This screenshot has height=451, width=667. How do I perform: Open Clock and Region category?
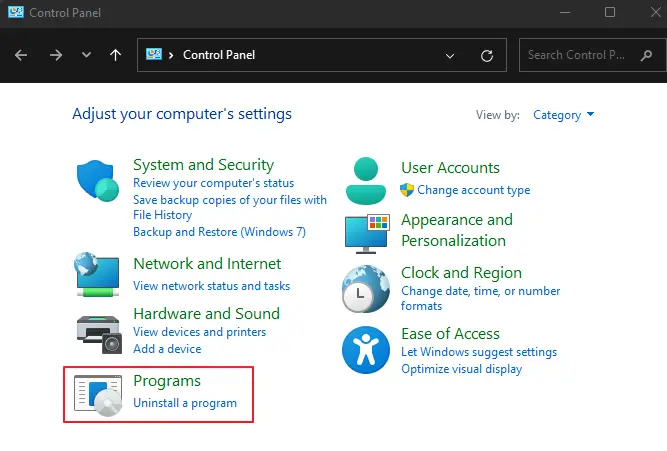pos(462,273)
